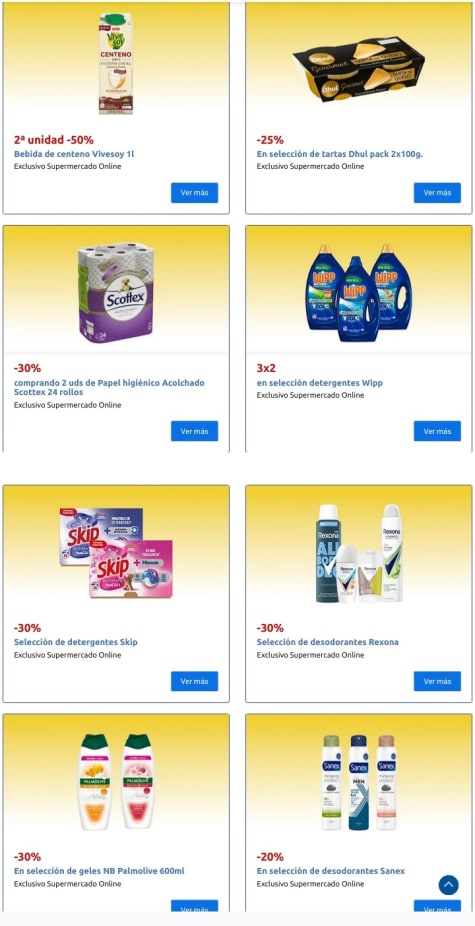Open Ver más for Skip detergents
This screenshot has height=926, width=475.
coord(194,681)
